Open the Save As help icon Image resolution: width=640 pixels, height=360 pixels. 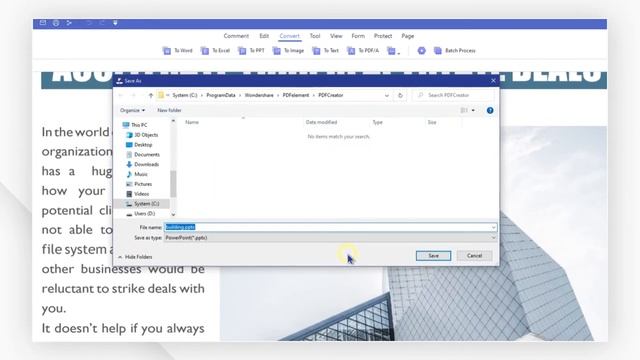pyautogui.click(x=490, y=110)
